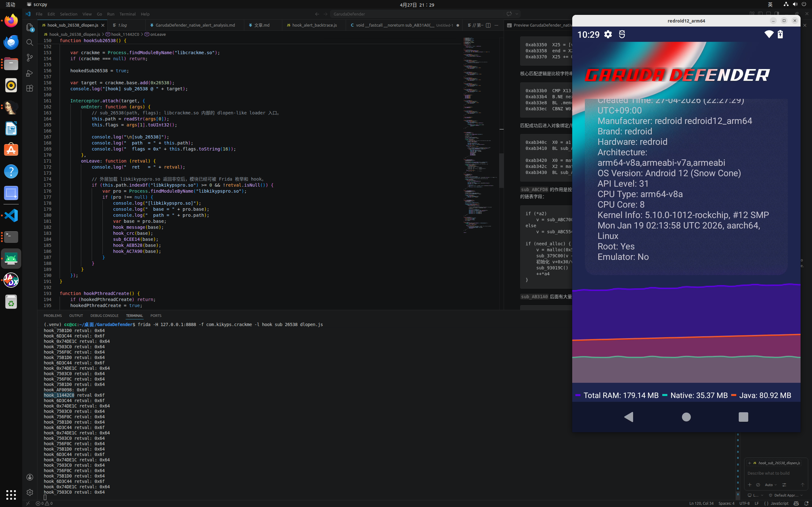This screenshot has height=507, width=812.
Task: Open Source Control view
Action: (x=29, y=58)
